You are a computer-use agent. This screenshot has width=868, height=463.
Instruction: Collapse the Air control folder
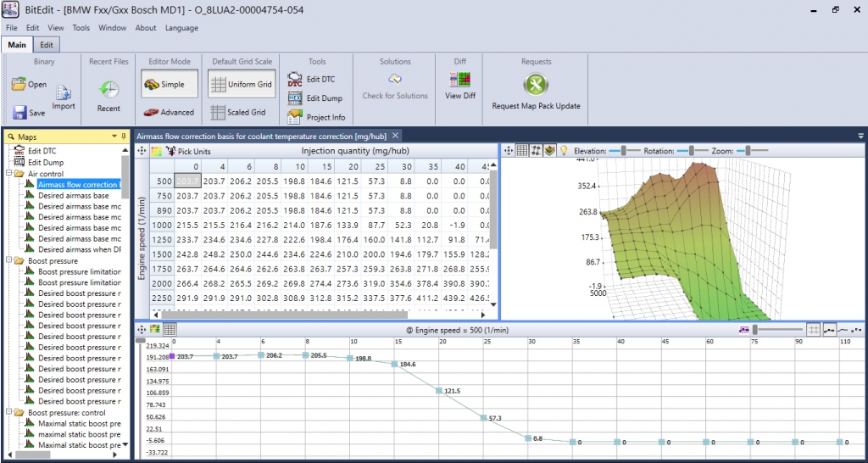[x=8, y=174]
